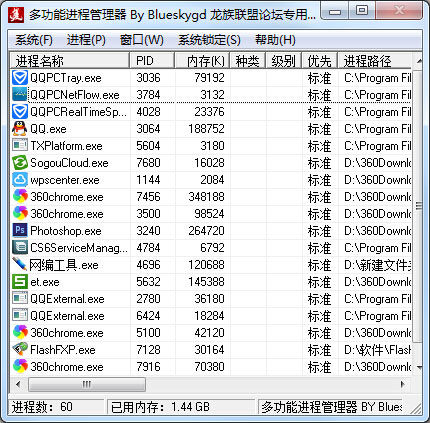Screen dimensions: 430x423
Task: Click the et.exe green S icon
Action: 20,282
